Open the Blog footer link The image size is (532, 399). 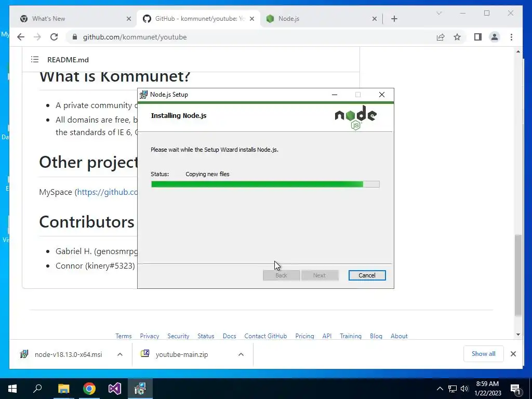tap(376, 336)
